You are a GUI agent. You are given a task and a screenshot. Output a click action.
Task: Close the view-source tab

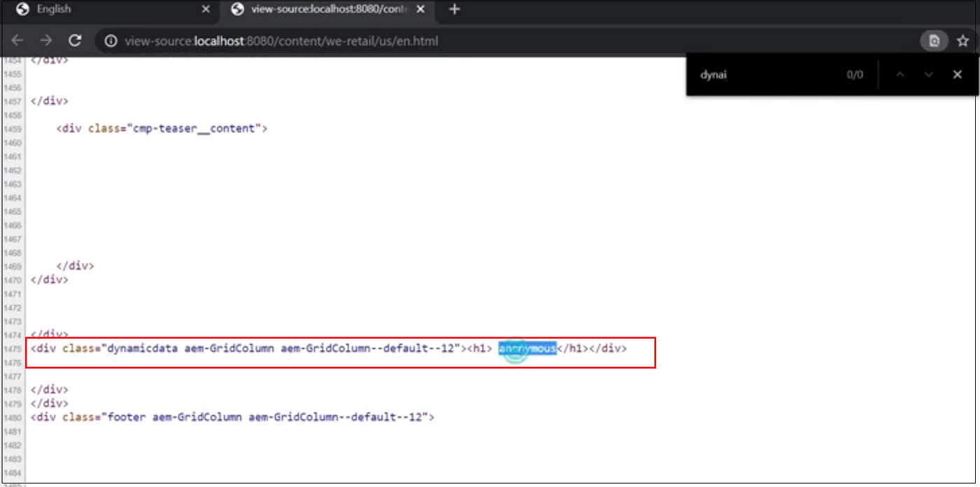422,9
